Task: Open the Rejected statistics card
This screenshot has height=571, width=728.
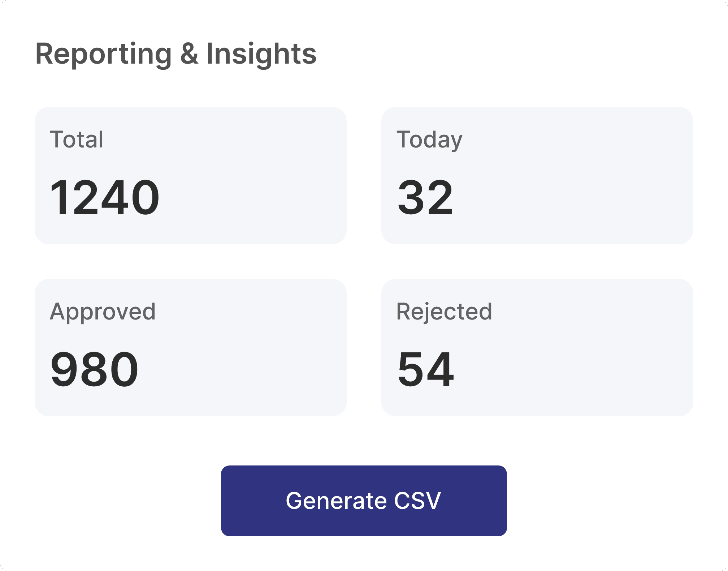Action: (537, 347)
